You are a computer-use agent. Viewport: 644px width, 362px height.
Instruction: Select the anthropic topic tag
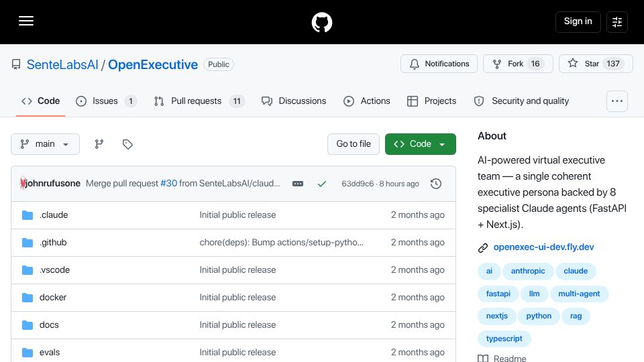click(x=528, y=271)
